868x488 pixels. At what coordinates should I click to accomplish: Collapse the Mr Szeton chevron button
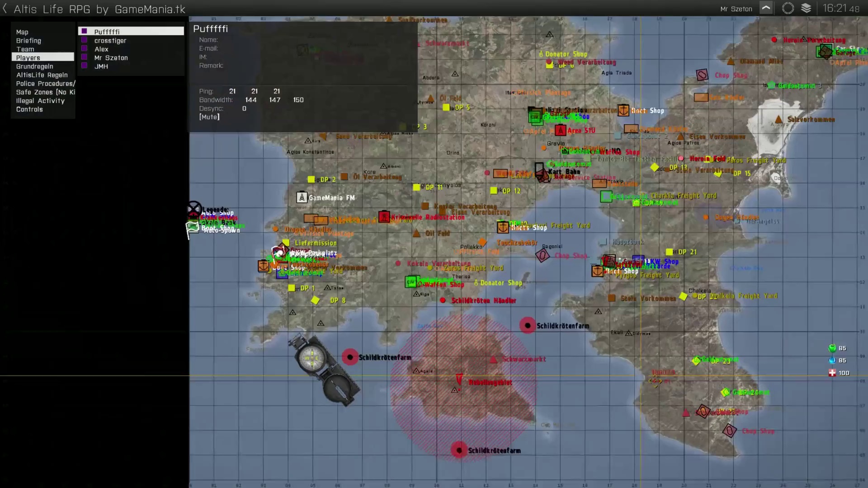[x=766, y=9]
